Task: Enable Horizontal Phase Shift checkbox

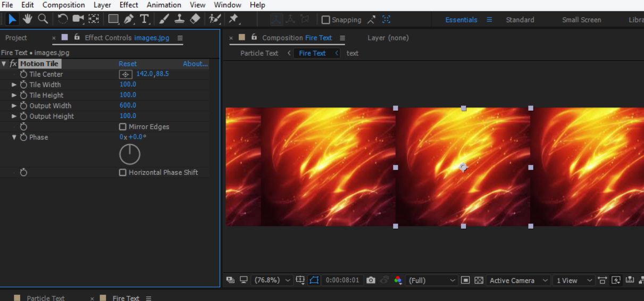Action: (x=123, y=173)
